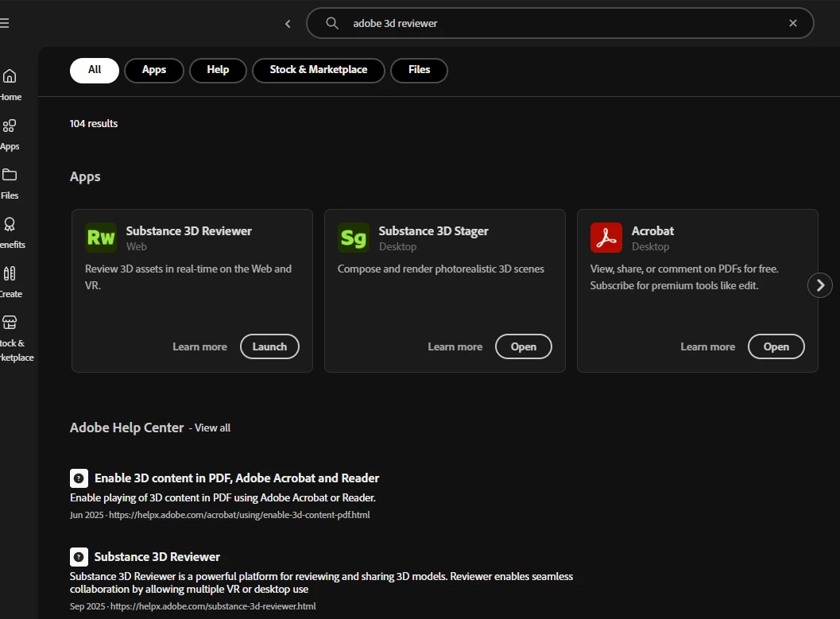This screenshot has width=840, height=619.
Task: Click the Substance 3D Reviewer Rw icon
Action: click(x=101, y=238)
